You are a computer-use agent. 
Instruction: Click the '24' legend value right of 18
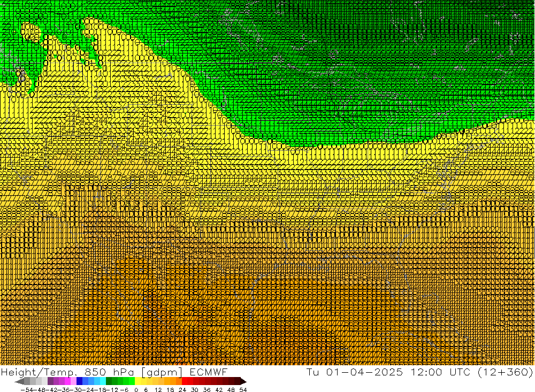[182, 390]
